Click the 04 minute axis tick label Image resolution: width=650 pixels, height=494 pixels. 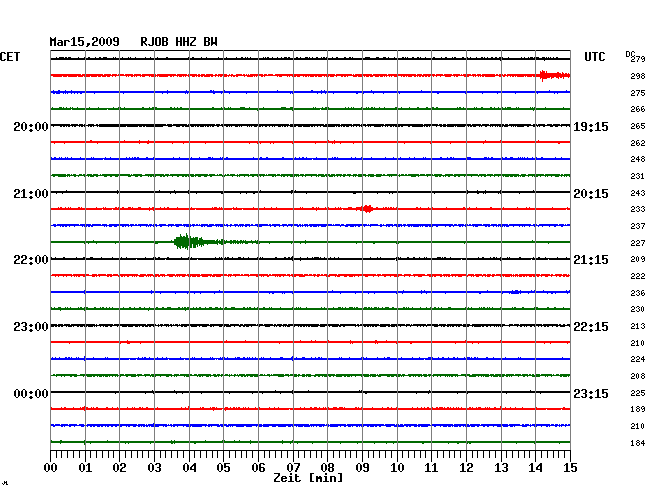coord(189,468)
